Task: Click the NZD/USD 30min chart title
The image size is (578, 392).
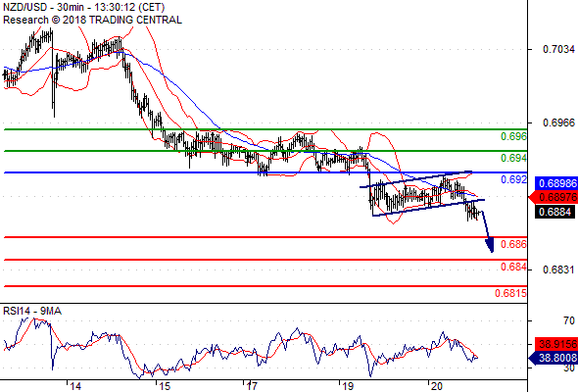Action: tap(84, 7)
